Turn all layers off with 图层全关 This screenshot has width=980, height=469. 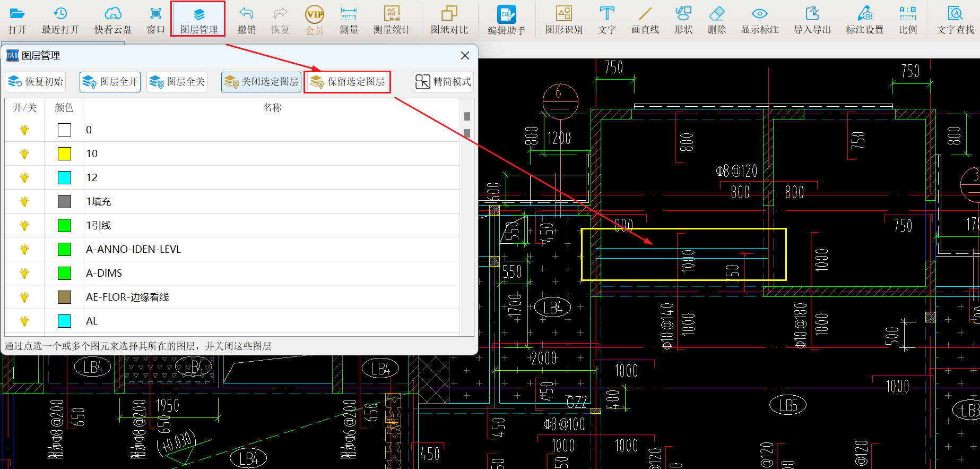point(177,82)
